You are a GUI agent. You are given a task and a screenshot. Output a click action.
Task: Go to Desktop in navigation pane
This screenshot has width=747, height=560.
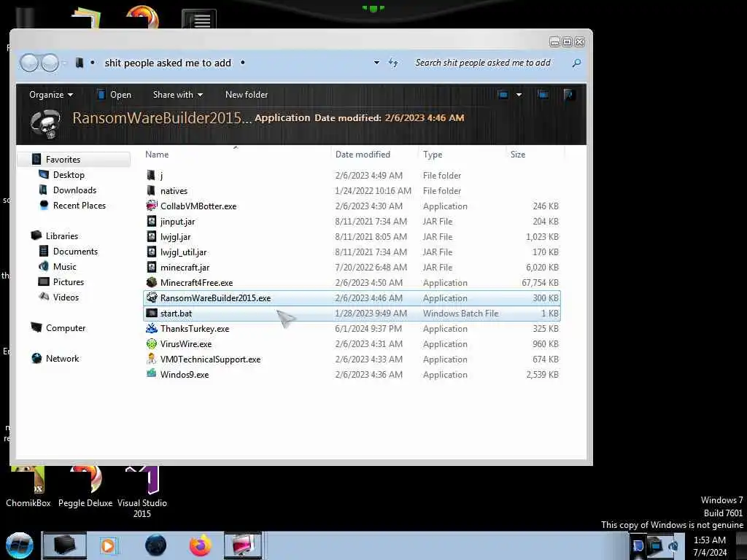pos(69,175)
